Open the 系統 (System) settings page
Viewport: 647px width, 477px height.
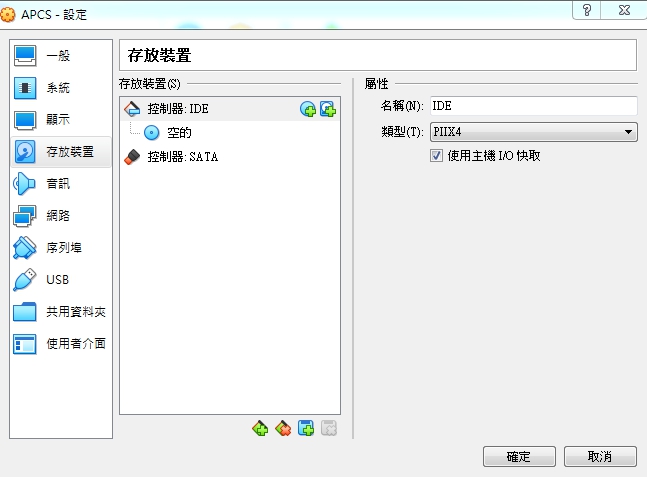[58, 88]
